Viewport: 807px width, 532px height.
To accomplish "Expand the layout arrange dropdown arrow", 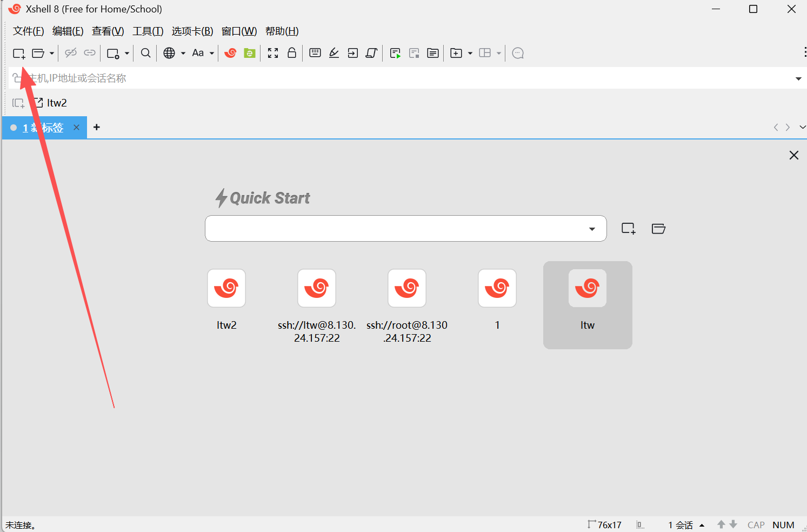I will [499, 53].
